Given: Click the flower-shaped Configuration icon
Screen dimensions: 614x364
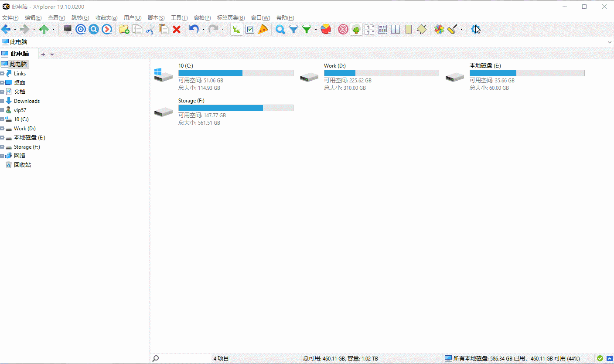Looking at the screenshot, I should (x=438, y=29).
